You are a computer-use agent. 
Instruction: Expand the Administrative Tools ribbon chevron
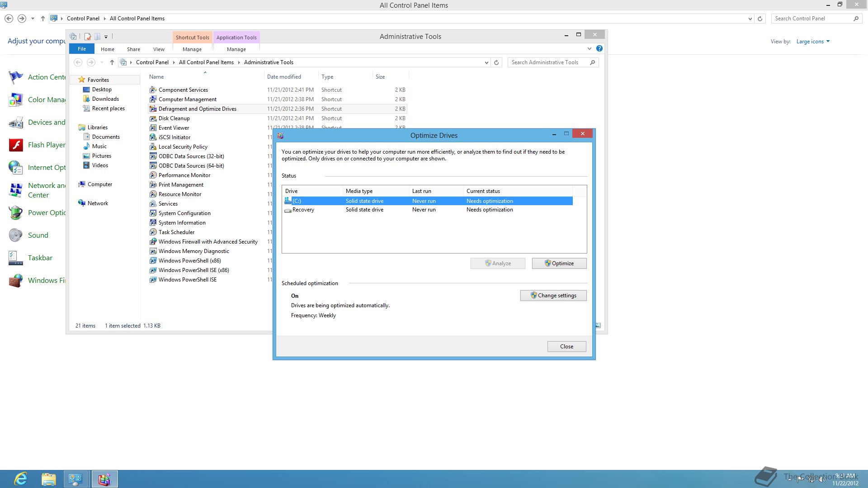pyautogui.click(x=589, y=48)
